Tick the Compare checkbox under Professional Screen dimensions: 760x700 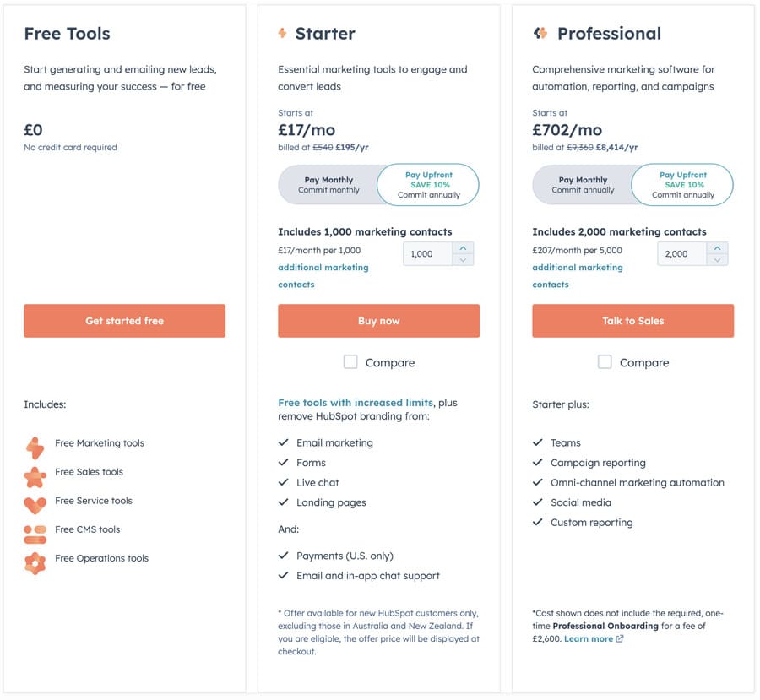[605, 362]
